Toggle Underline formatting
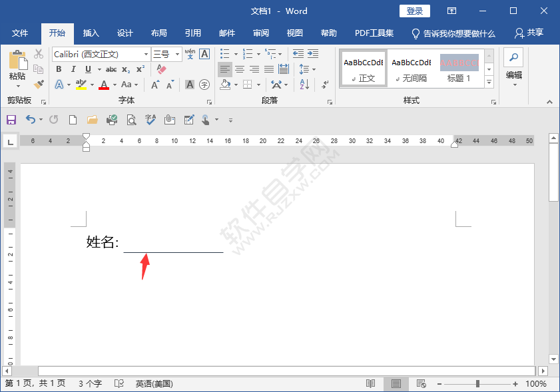 (x=88, y=69)
